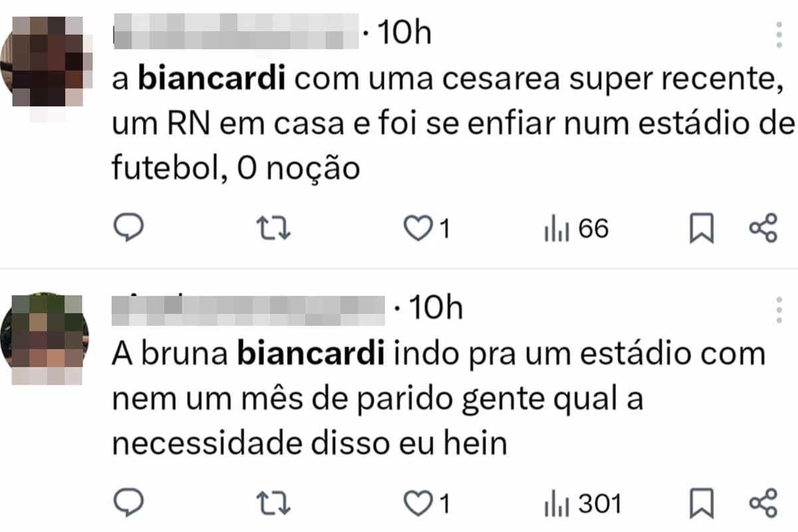Retweet the second tweet about estádio
The height and width of the screenshot is (532, 798).
pyautogui.click(x=273, y=503)
